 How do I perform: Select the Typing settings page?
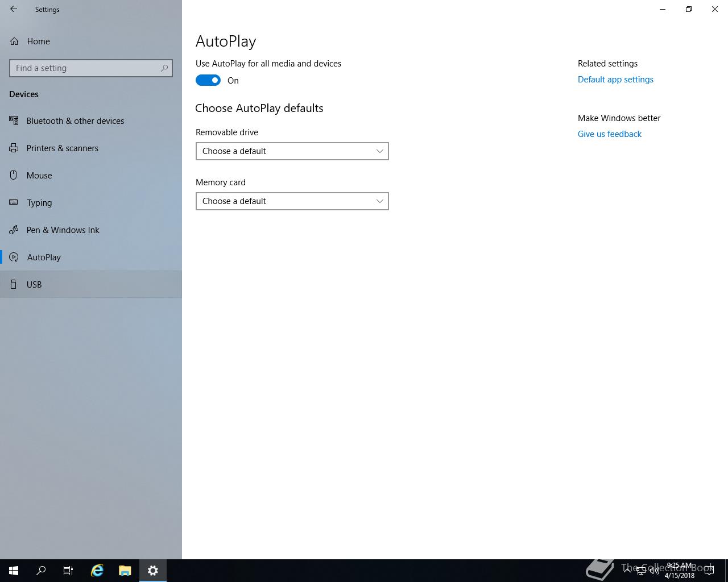pos(91,202)
